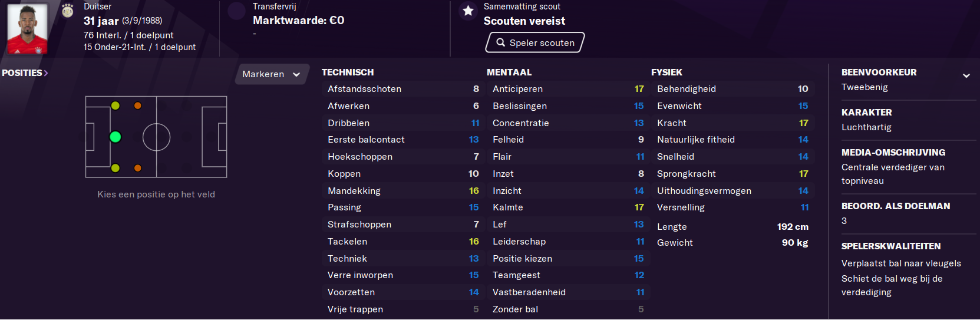Select the Anticiperen attribute row
The height and width of the screenshot is (320, 980).
568,89
